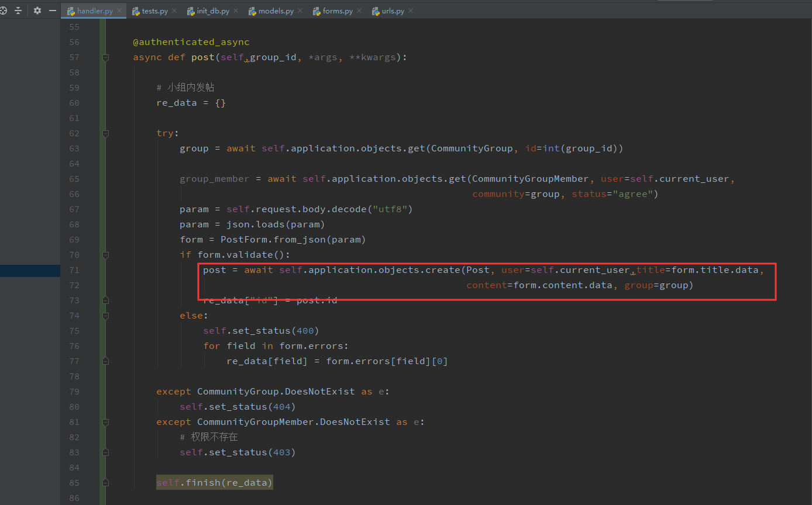The height and width of the screenshot is (505, 812).
Task: Click 'self.set_status(404)' on line 80
Action: [238, 407]
